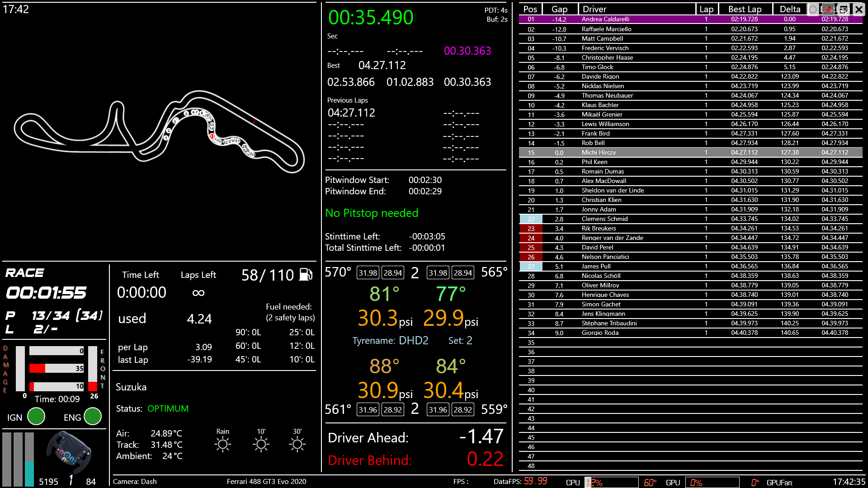Click the red pin always-on-top icon
Screen dimensions: 868x488
click(828, 9)
